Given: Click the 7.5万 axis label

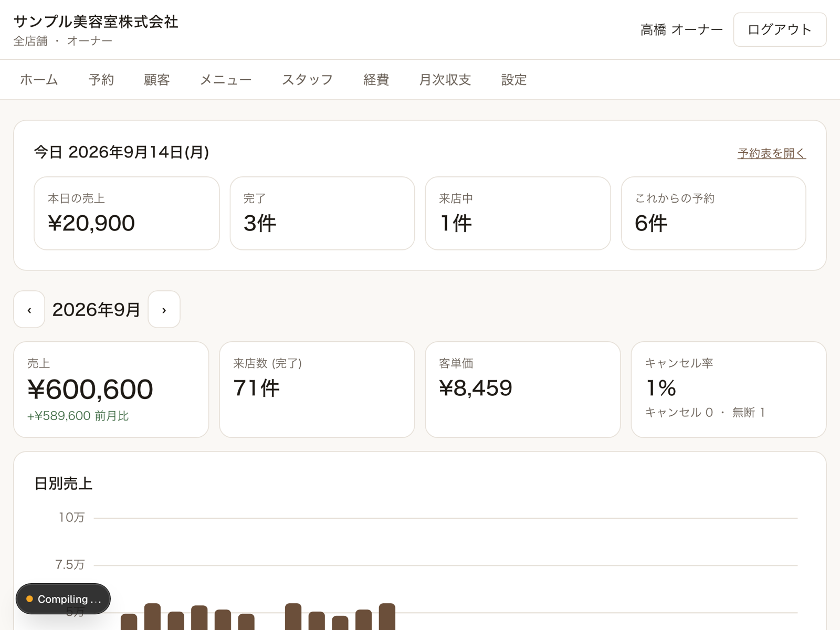Looking at the screenshot, I should click(x=70, y=565).
